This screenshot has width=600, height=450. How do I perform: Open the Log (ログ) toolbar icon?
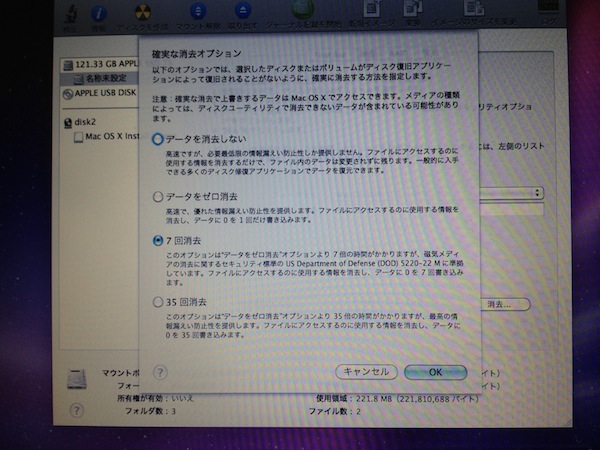(548, 8)
